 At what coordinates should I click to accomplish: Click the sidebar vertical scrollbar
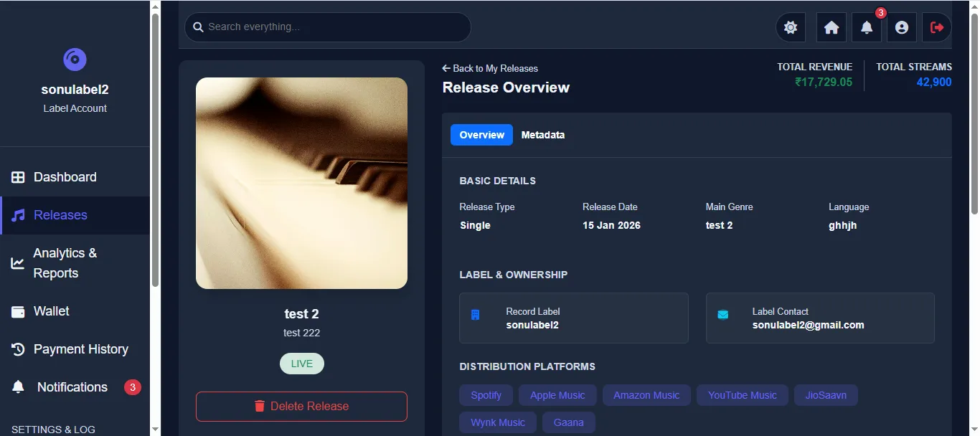pos(155,151)
